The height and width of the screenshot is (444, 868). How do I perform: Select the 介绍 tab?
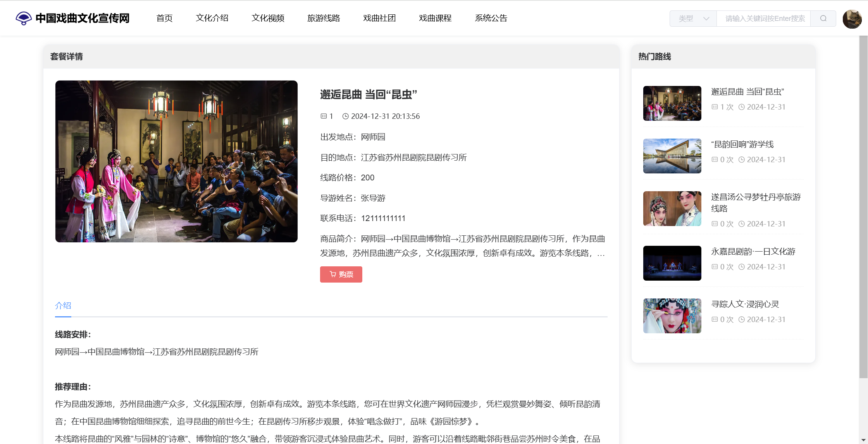point(63,305)
